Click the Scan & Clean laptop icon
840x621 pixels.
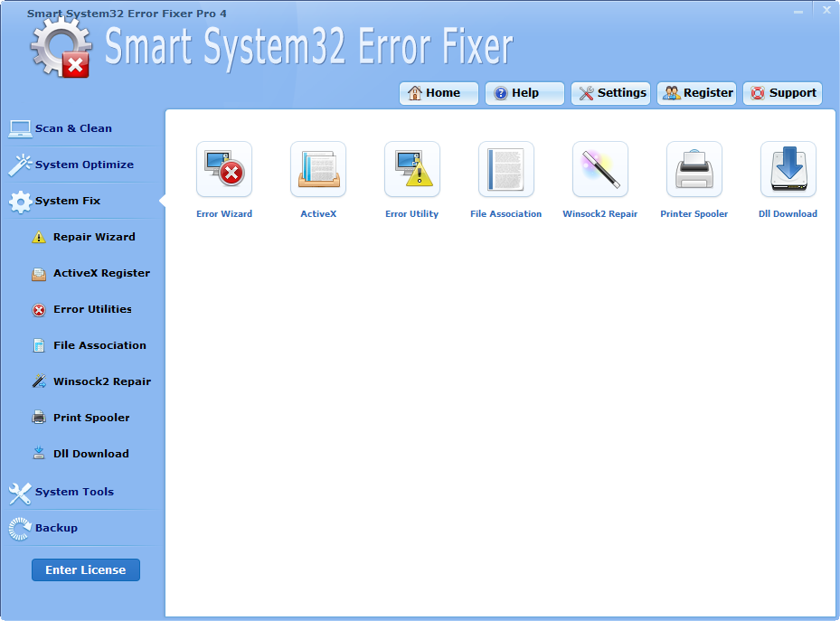(20, 129)
